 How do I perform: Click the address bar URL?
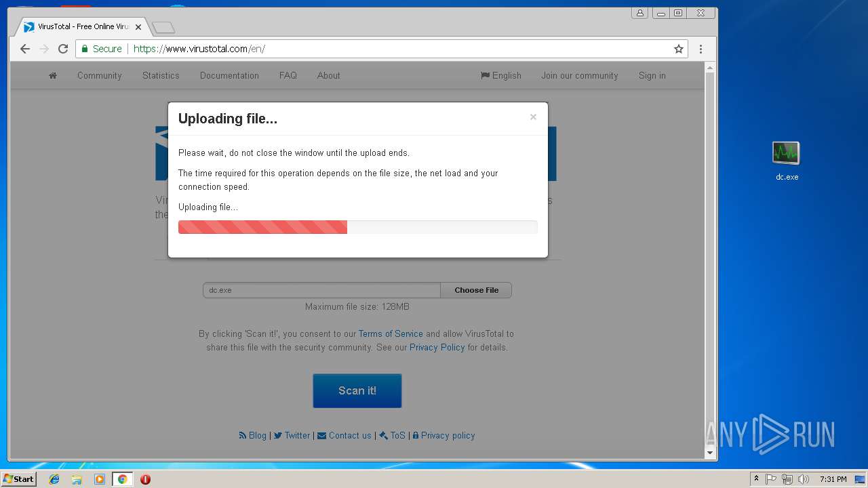click(199, 49)
